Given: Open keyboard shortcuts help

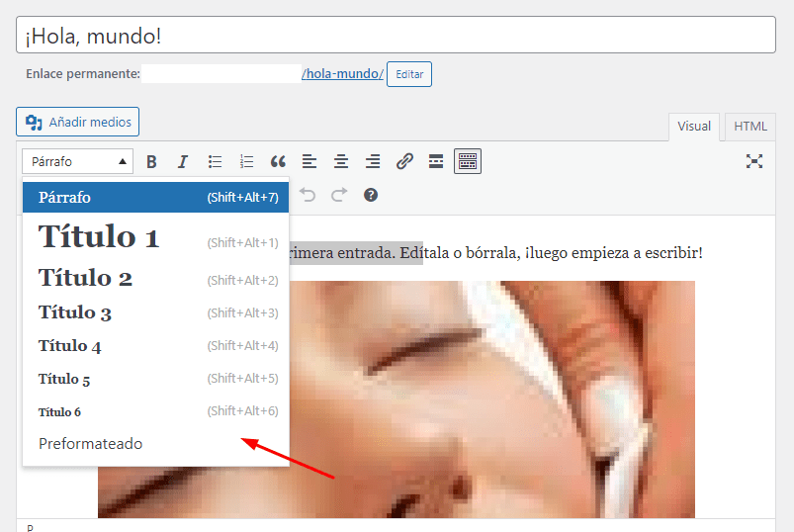Looking at the screenshot, I should pos(371,195).
